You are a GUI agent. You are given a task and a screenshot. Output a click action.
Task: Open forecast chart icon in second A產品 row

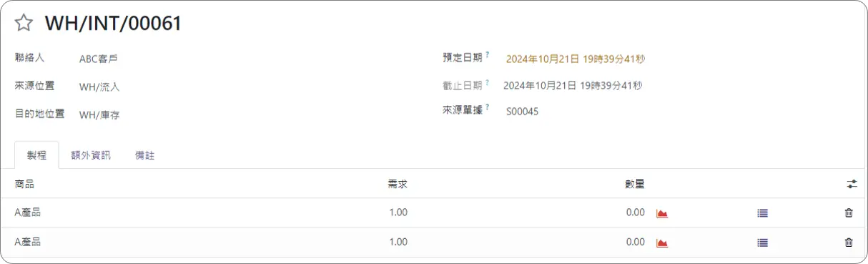(662, 243)
